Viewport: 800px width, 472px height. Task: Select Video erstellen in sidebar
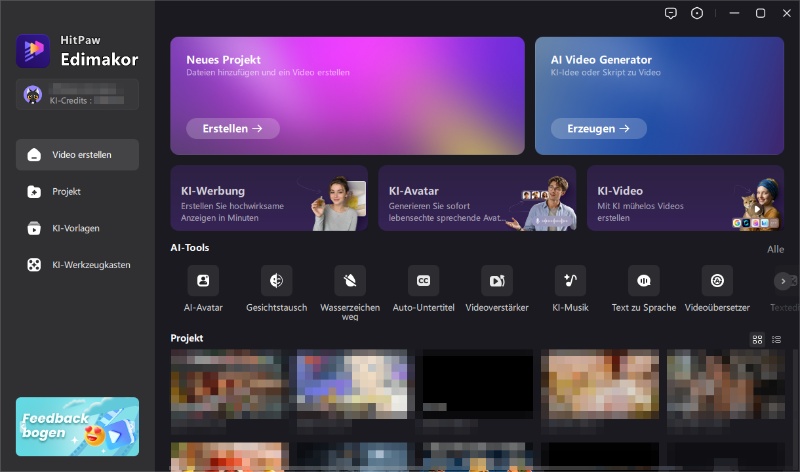click(x=77, y=155)
